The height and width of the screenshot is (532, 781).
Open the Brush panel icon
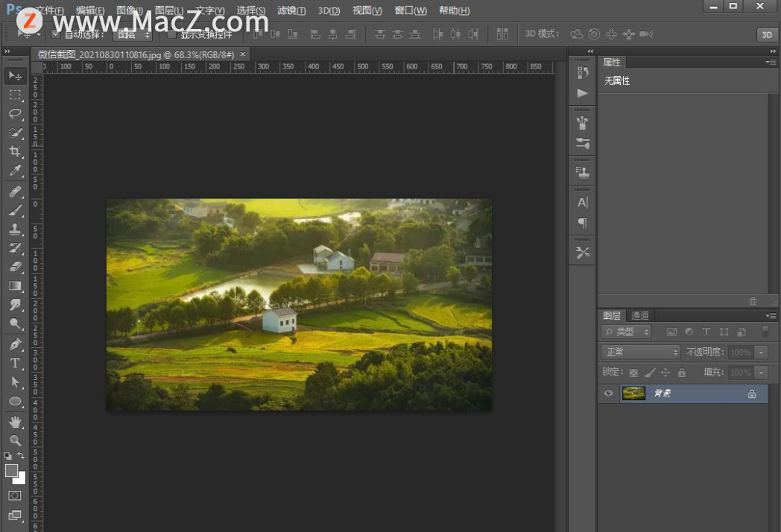pyautogui.click(x=582, y=144)
